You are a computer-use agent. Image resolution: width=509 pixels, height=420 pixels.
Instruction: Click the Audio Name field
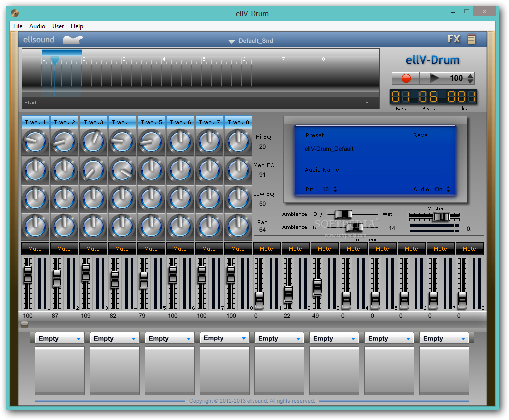322,170
